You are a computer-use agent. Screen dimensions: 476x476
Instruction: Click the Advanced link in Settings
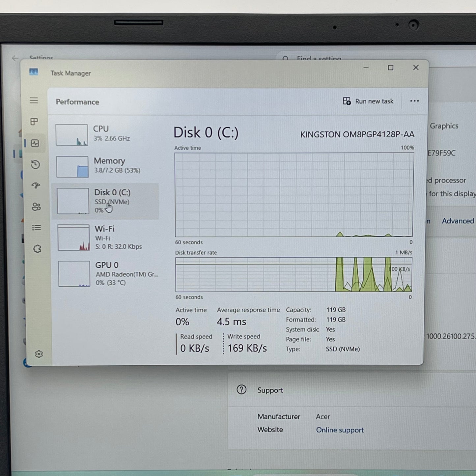(x=458, y=221)
